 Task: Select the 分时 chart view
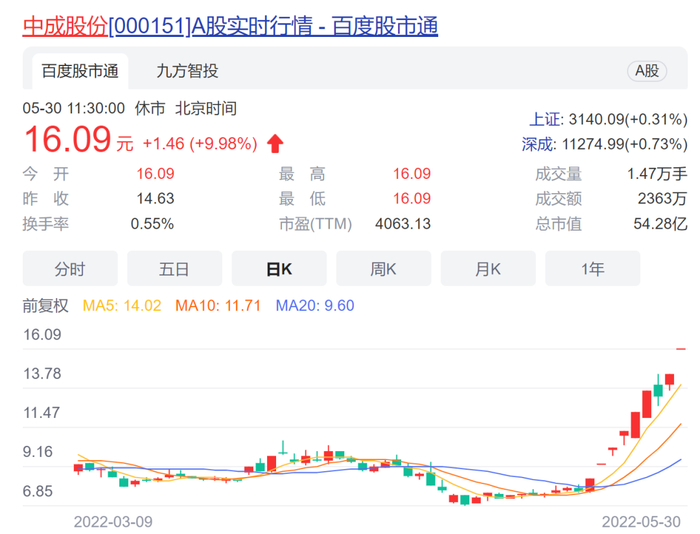70,268
